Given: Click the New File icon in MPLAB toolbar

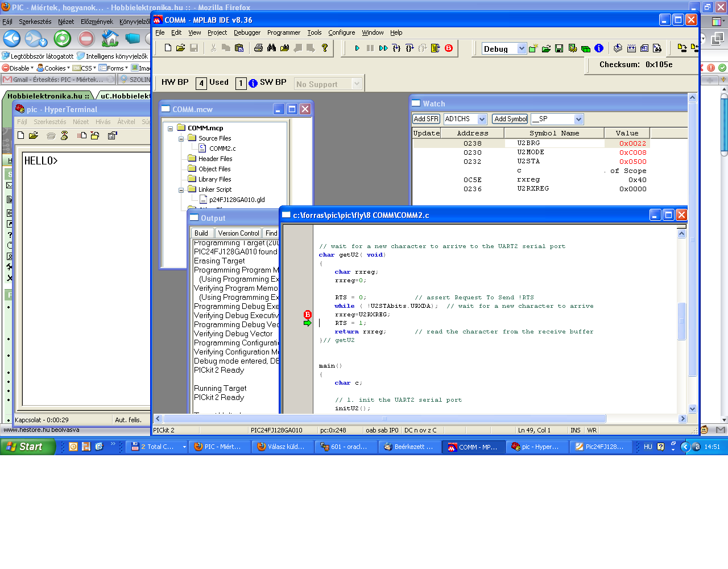Looking at the screenshot, I should point(168,48).
